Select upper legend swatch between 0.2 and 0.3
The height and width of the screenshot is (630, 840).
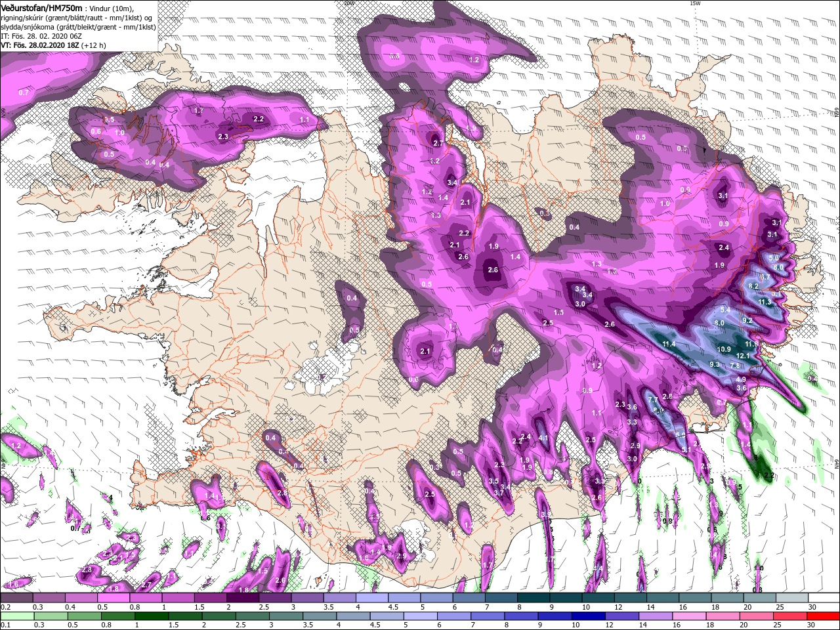16,597
